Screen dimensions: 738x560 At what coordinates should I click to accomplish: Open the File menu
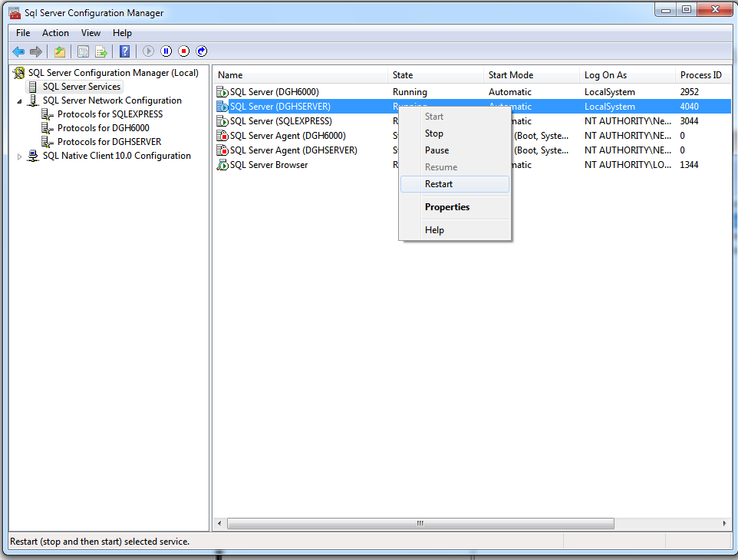click(23, 33)
